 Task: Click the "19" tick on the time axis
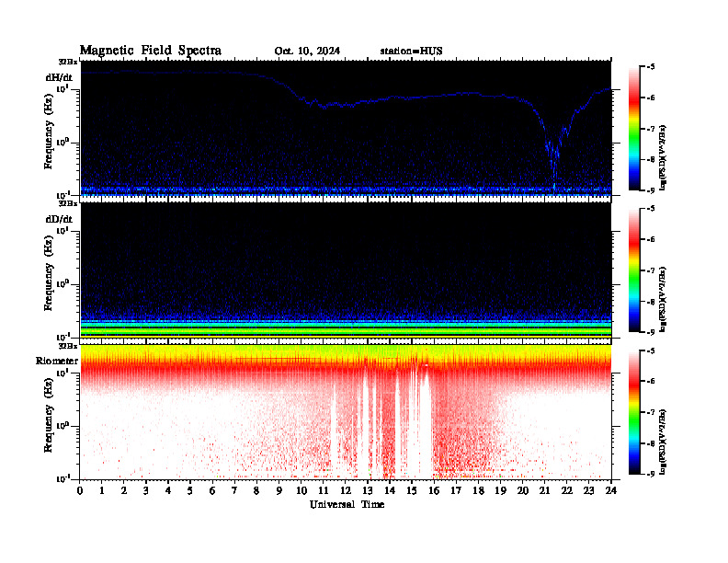(500, 491)
